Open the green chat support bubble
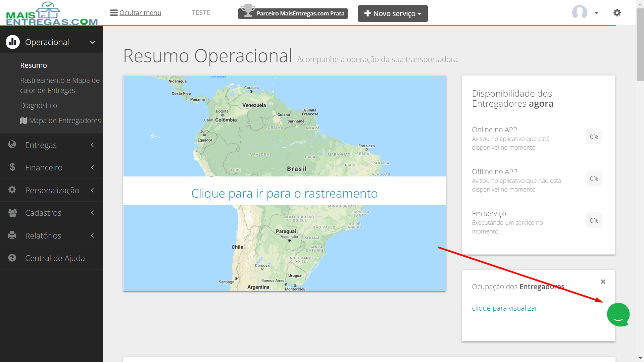The width and height of the screenshot is (644, 362). (x=618, y=314)
